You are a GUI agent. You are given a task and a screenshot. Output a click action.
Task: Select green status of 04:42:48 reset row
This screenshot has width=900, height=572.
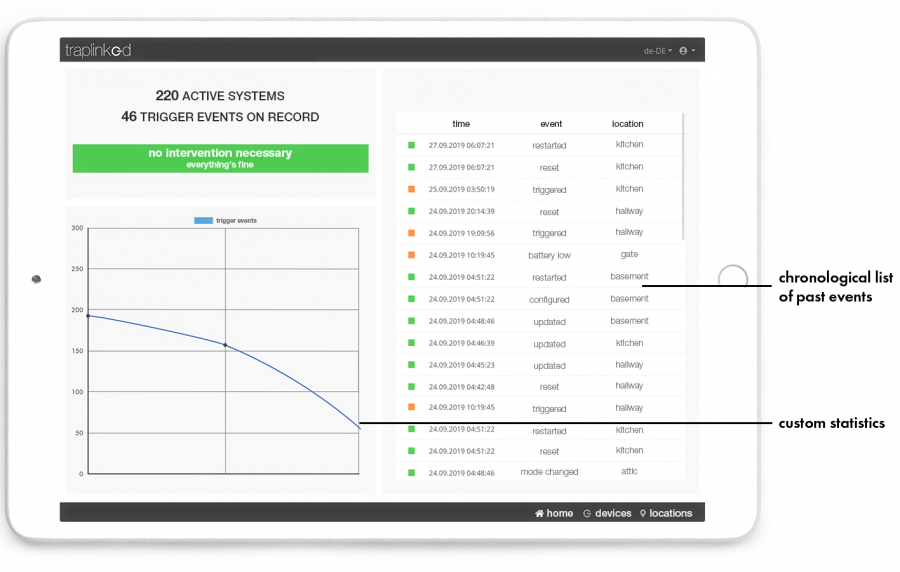[x=412, y=387]
